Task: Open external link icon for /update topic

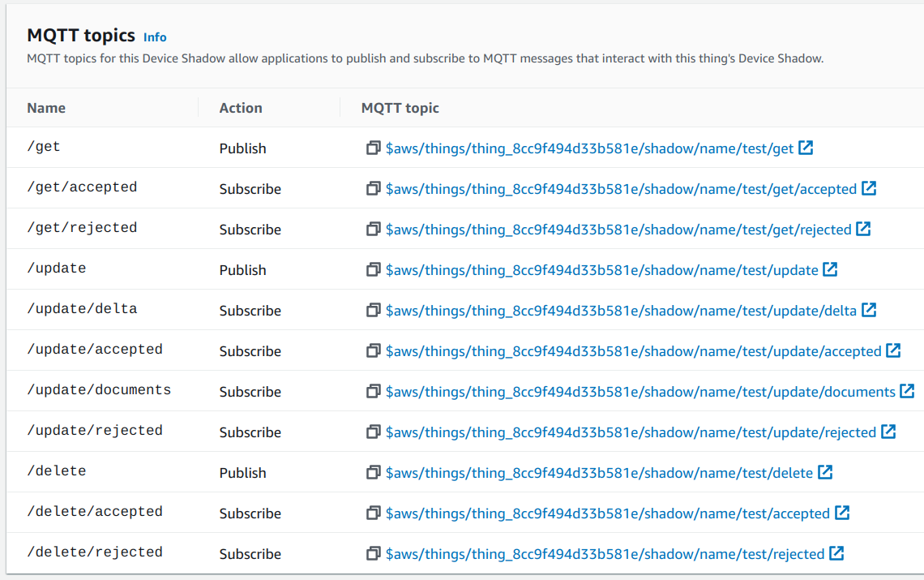Action: [830, 269]
